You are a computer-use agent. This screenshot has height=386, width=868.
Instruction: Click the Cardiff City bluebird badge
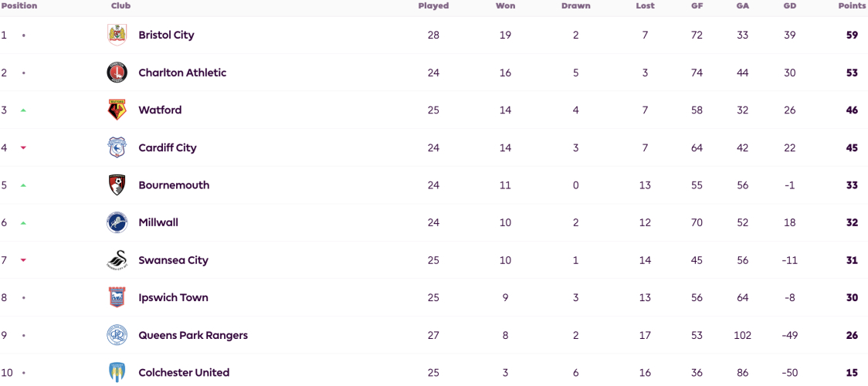pyautogui.click(x=117, y=147)
